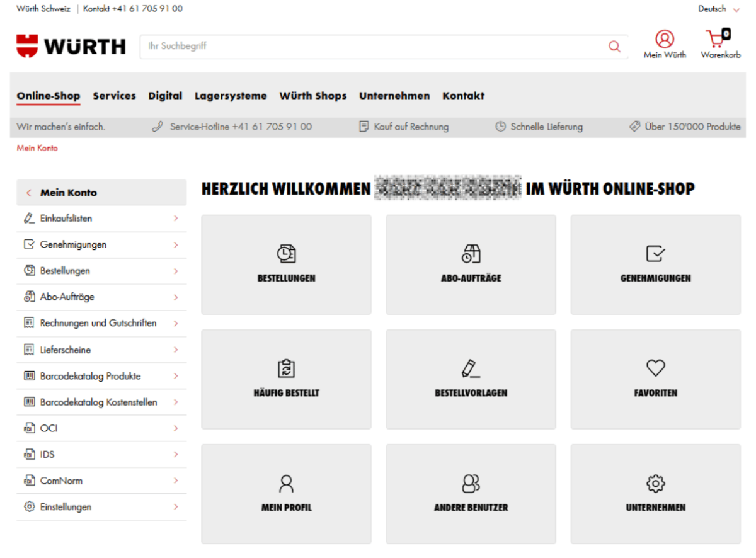Open the Mein Würth account icon

coord(665,39)
